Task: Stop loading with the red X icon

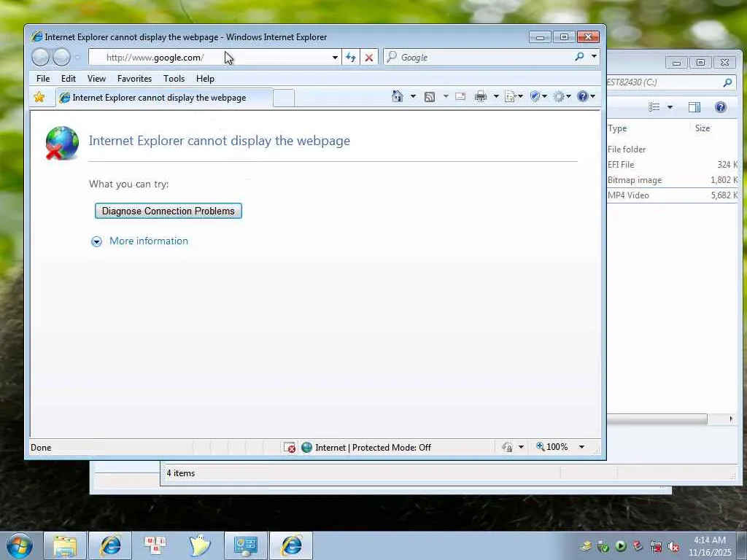Action: 368,58
